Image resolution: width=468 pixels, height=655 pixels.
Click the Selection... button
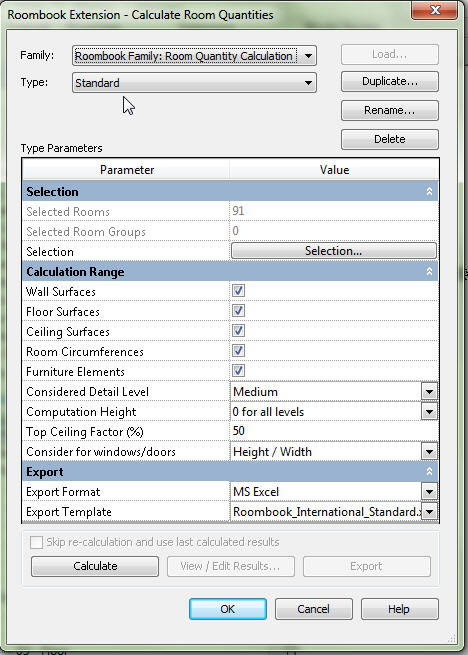tap(333, 251)
